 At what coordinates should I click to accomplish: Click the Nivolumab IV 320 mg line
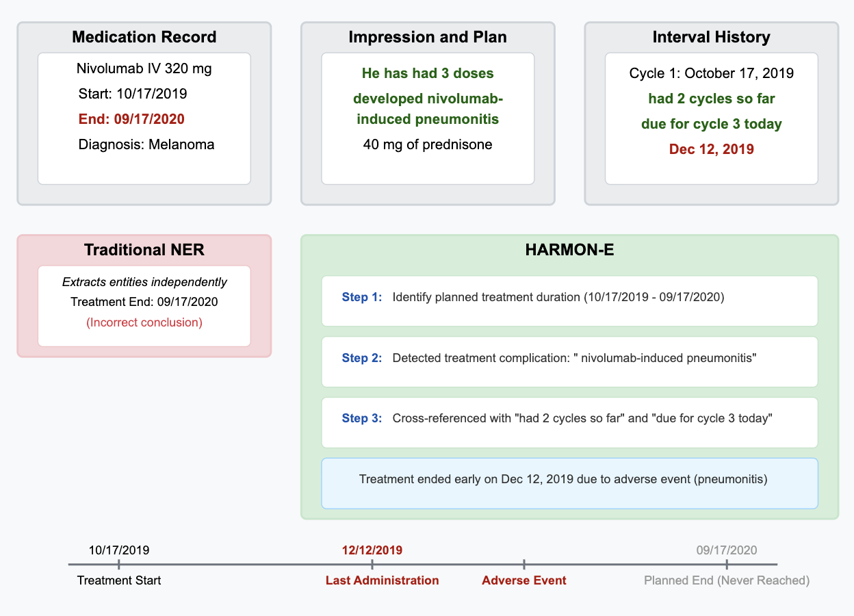pyautogui.click(x=144, y=68)
